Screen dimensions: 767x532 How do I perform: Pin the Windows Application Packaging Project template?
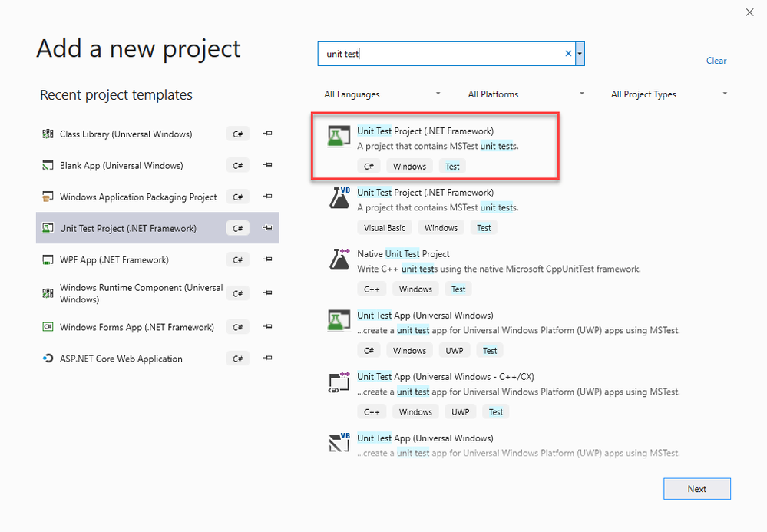pyautogui.click(x=268, y=197)
